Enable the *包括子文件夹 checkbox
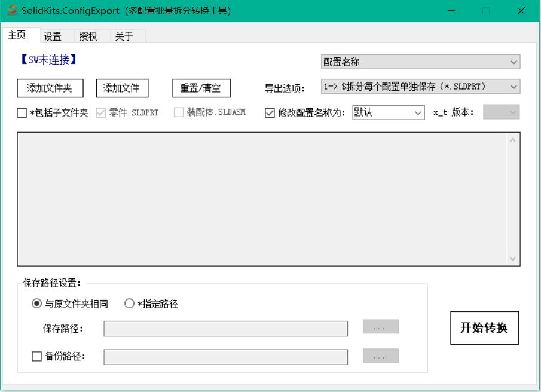The width and height of the screenshot is (541, 392). (x=22, y=113)
